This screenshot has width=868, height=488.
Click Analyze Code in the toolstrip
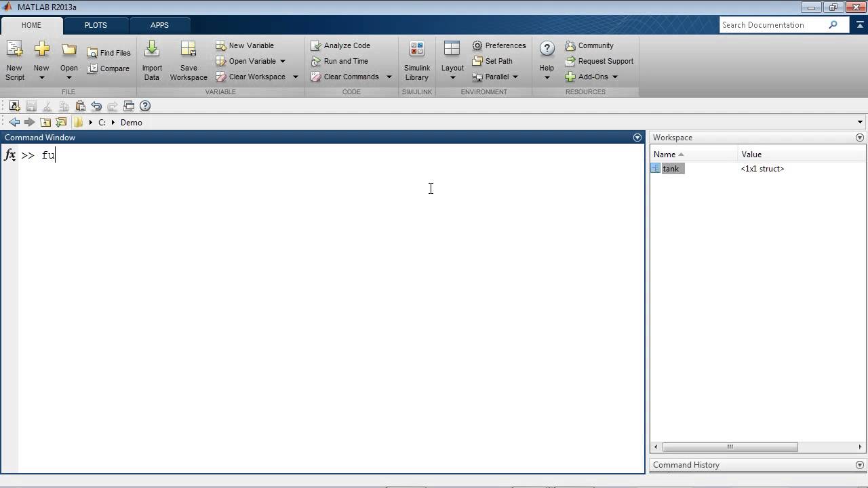pyautogui.click(x=340, y=45)
